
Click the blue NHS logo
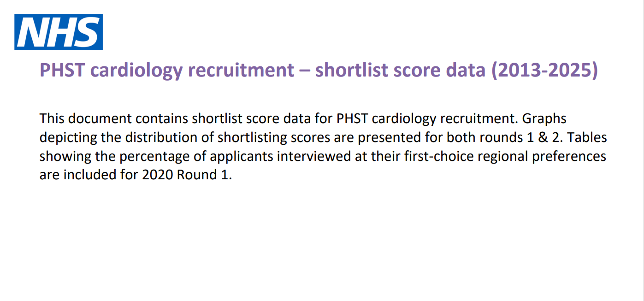tap(59, 32)
